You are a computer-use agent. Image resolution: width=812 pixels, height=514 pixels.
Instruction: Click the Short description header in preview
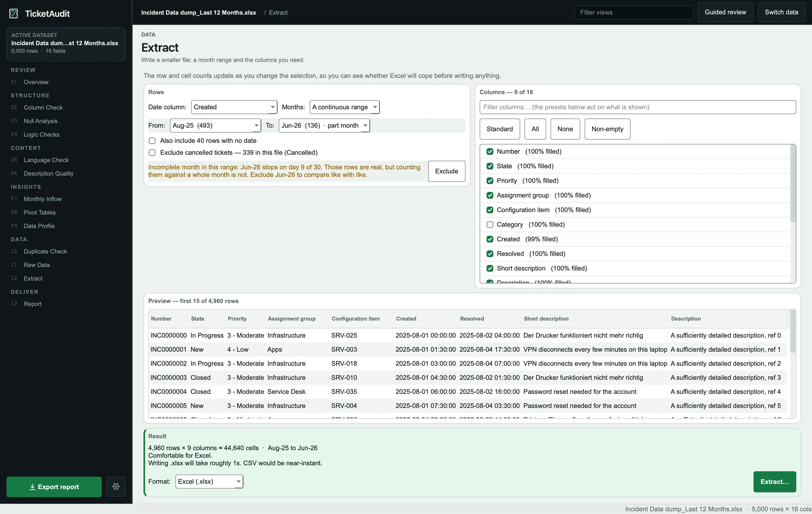[546, 319]
